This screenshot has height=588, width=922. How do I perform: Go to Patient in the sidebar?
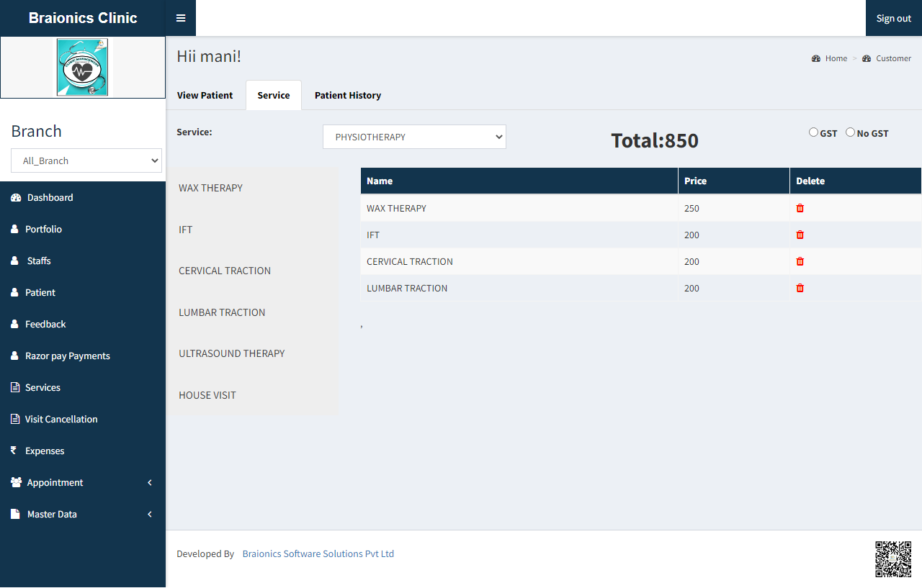[x=83, y=292]
